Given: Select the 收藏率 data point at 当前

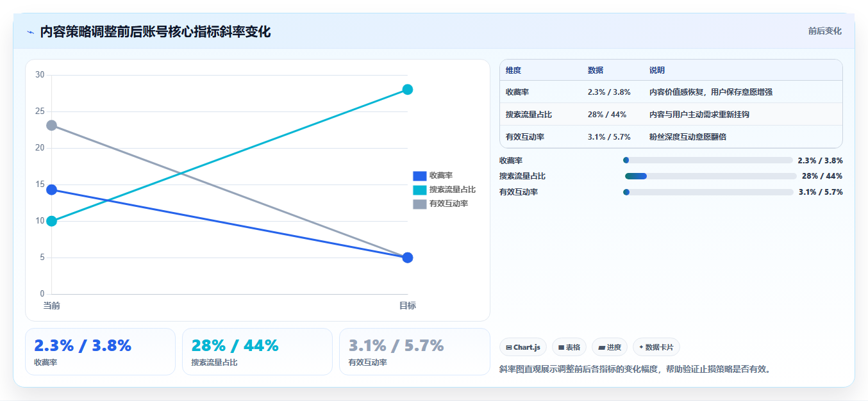Looking at the screenshot, I should [52, 190].
